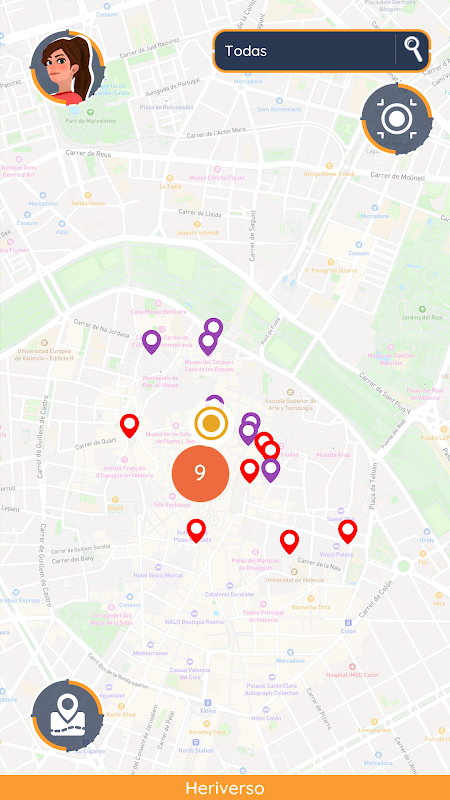Screen dimensions: 450x800
Task: Select the purple pin near Centre del Carme
Action: [152, 342]
